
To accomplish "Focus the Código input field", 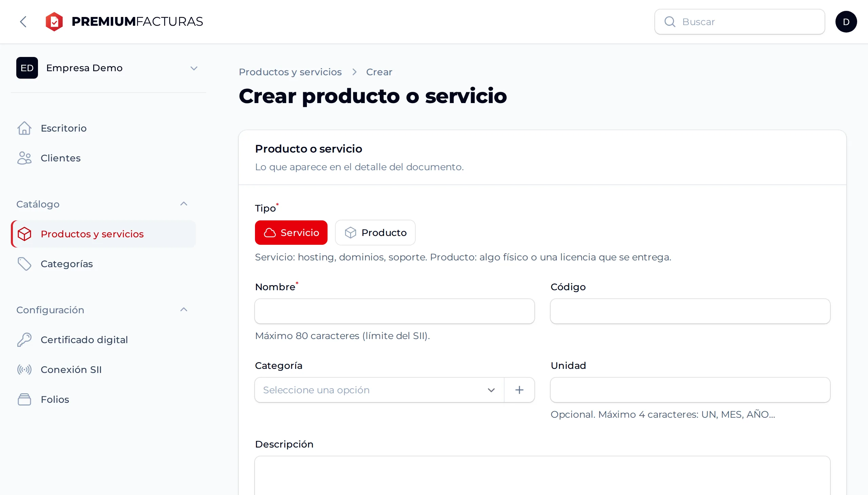I will 690,312.
